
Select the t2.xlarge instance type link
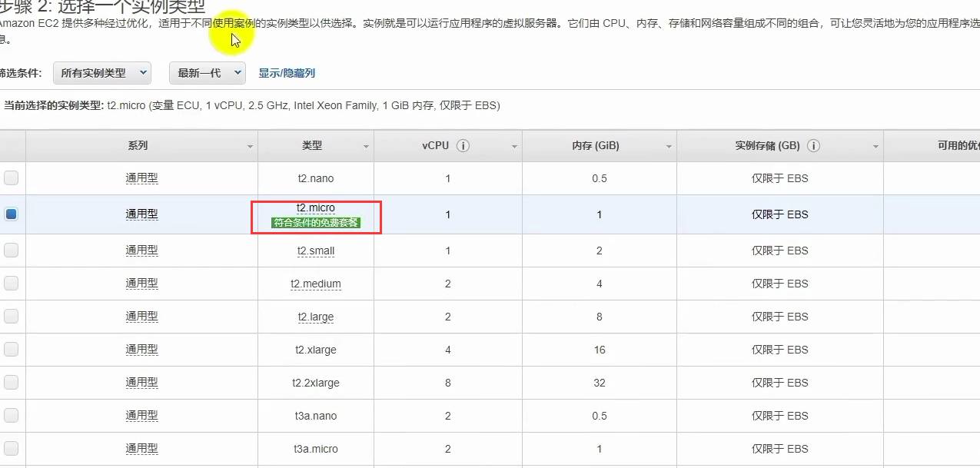click(x=316, y=349)
